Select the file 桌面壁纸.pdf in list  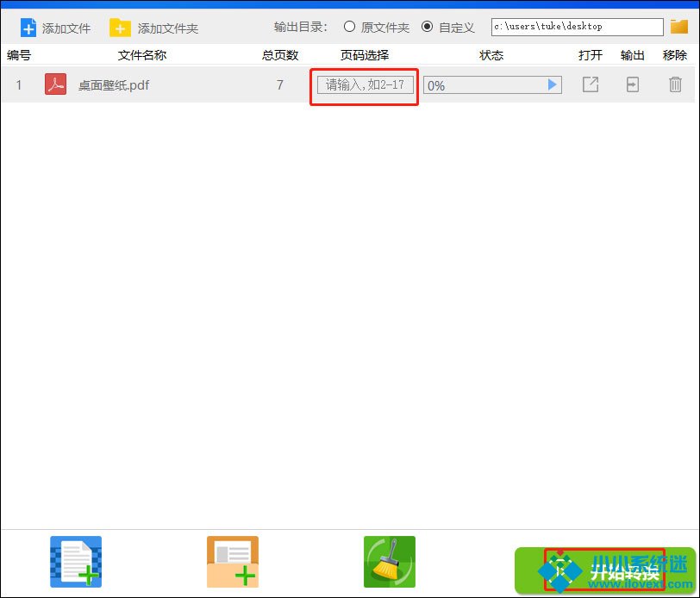(114, 85)
